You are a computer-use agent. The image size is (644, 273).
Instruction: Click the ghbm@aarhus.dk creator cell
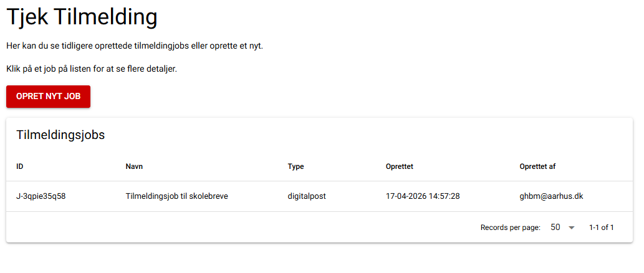(551, 196)
